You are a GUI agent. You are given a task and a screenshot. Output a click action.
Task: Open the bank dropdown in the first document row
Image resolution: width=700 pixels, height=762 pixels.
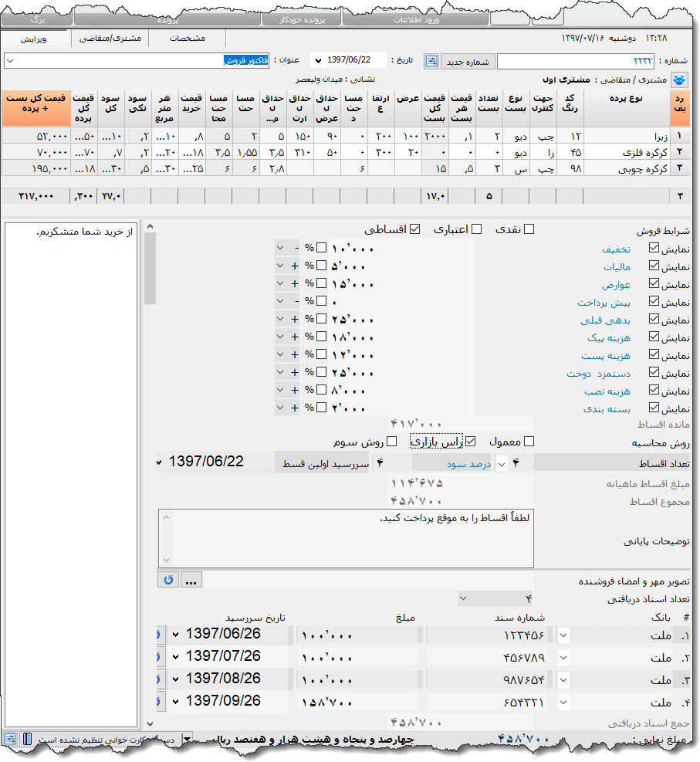point(563,635)
